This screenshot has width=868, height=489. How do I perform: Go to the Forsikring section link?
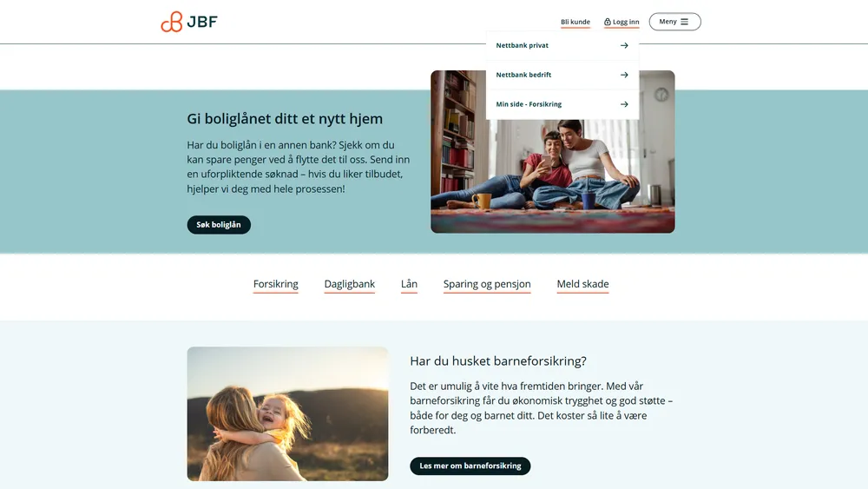[276, 285]
